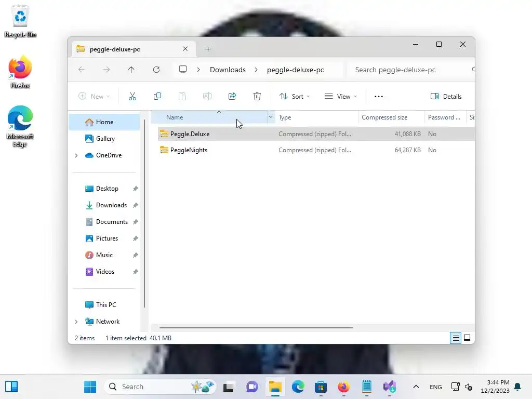Select the Peggle.Deluxe zipped folder
Screen dimensions: 532x399
point(190,134)
